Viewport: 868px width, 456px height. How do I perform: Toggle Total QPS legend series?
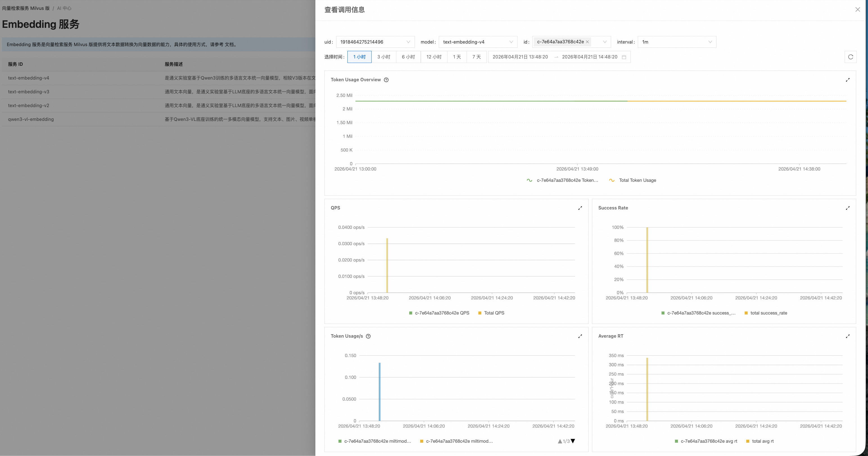491,313
